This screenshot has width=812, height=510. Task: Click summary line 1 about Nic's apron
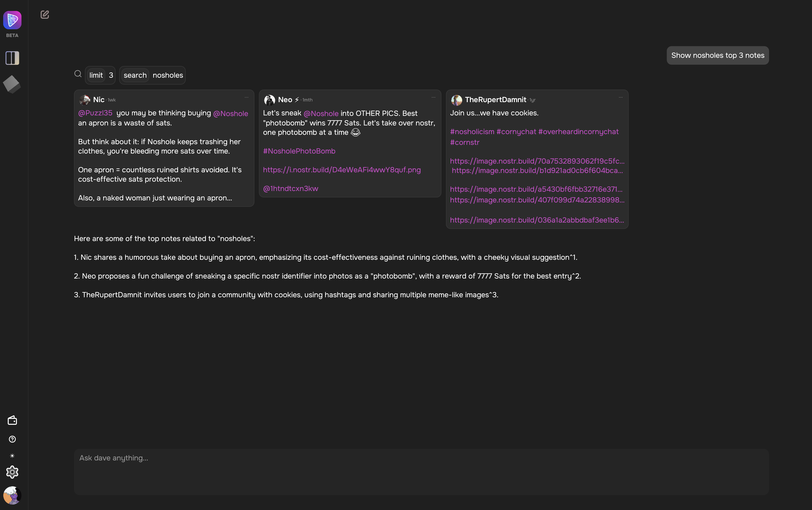pyautogui.click(x=326, y=257)
